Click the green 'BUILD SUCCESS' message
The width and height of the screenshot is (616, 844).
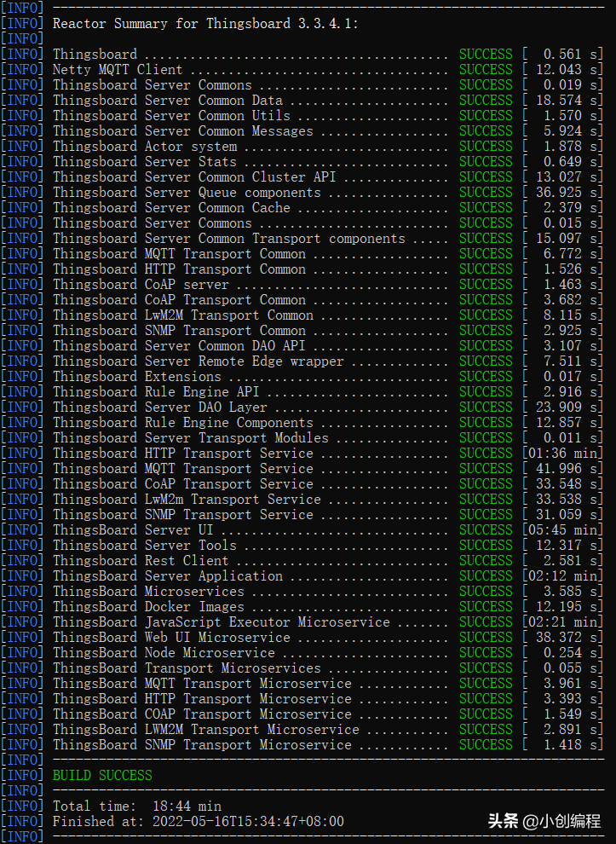point(102,775)
